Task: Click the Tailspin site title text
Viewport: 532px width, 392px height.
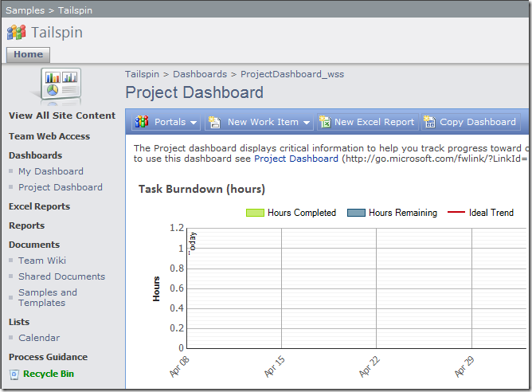Action: click(57, 33)
